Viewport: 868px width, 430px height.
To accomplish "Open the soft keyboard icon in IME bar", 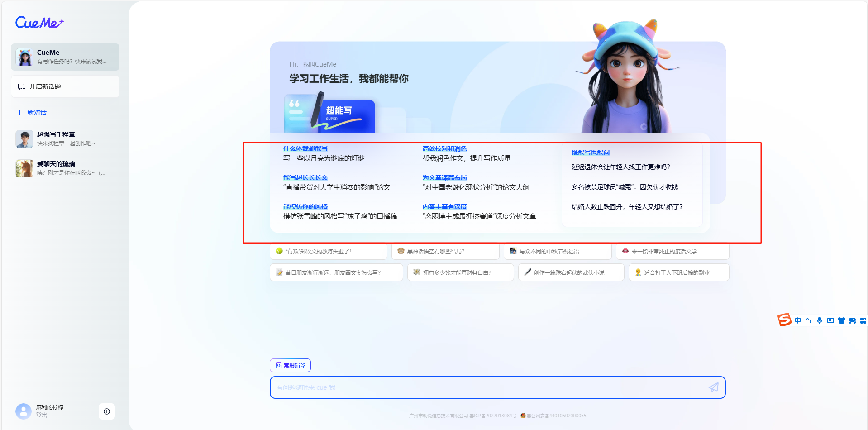I will tap(830, 320).
